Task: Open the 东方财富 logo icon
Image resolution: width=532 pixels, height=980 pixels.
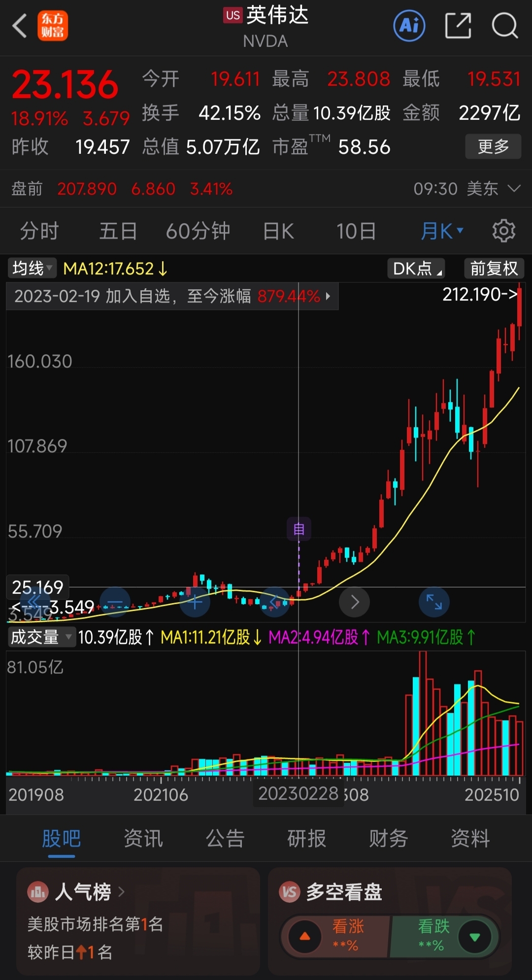Action: 53,26
